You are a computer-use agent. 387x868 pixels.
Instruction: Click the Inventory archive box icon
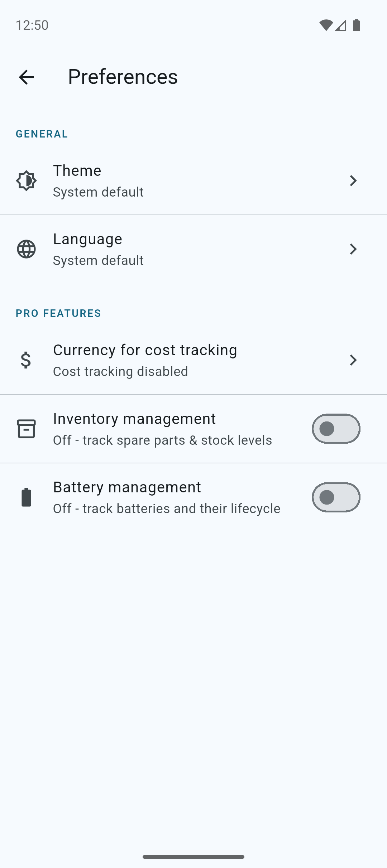click(x=26, y=429)
